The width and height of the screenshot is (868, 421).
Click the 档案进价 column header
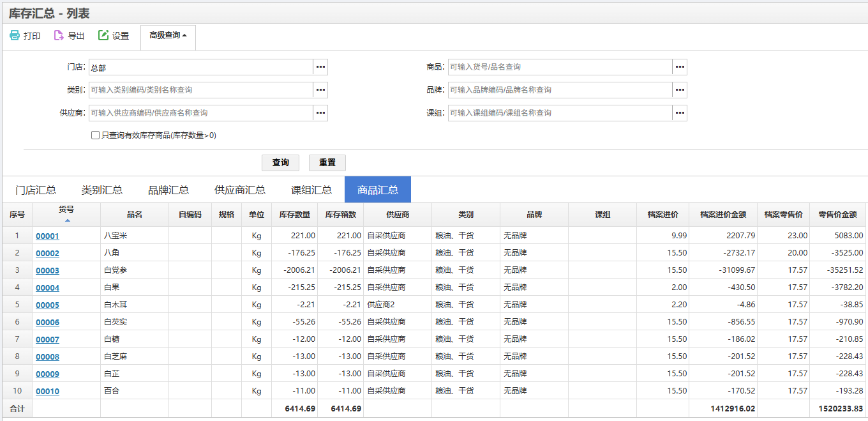663,215
